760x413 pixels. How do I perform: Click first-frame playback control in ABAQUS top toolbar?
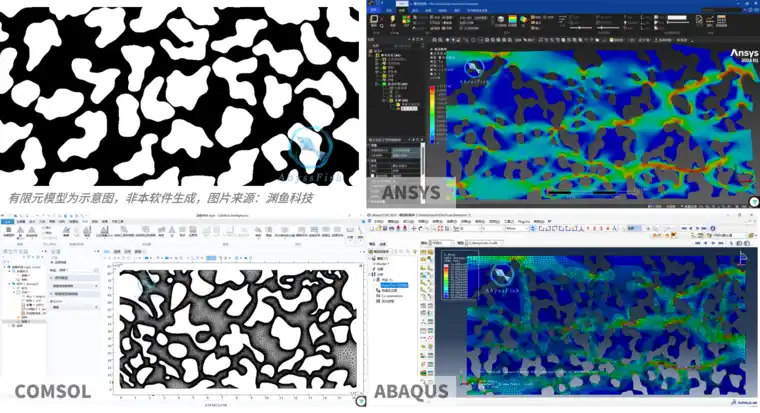[x=684, y=228]
